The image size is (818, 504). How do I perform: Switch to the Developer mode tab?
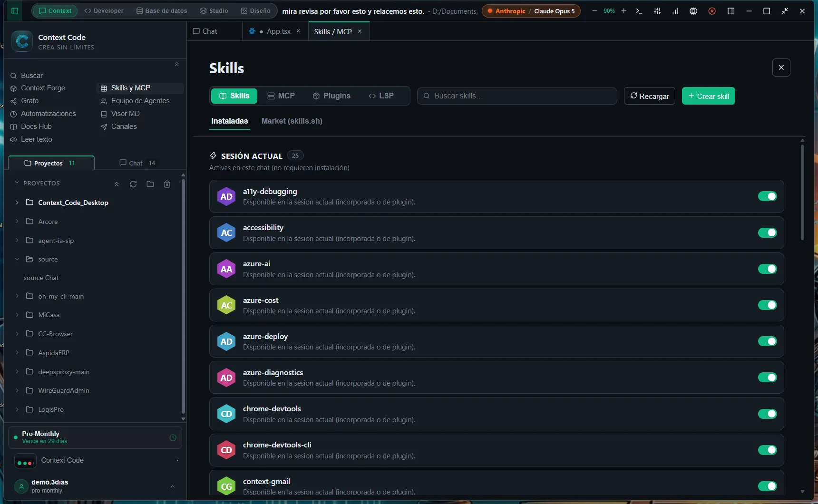[x=104, y=11]
